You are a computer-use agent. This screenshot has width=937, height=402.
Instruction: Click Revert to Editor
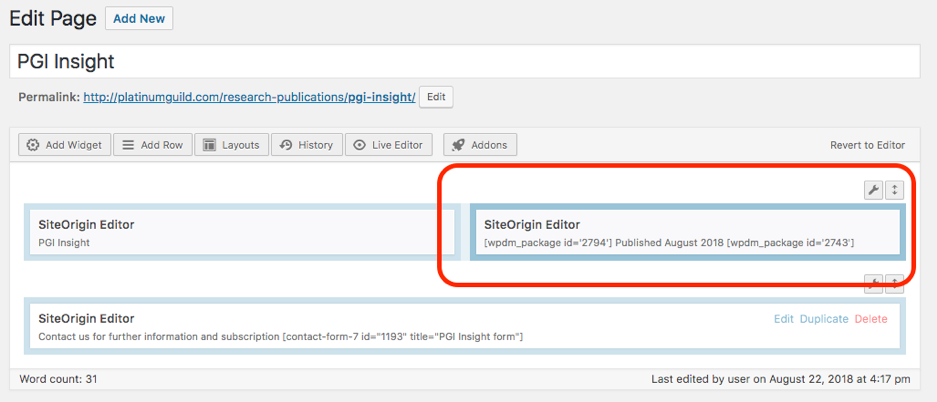(x=867, y=145)
